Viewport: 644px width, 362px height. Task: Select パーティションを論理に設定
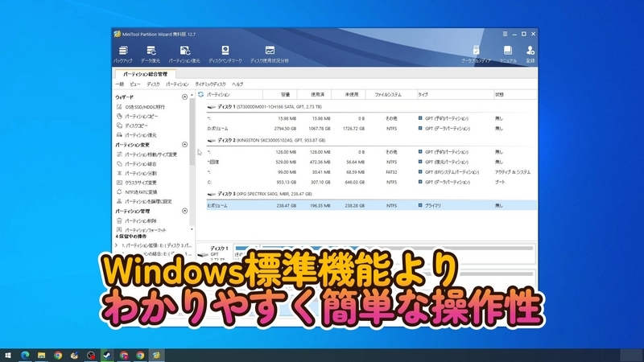(x=144, y=202)
